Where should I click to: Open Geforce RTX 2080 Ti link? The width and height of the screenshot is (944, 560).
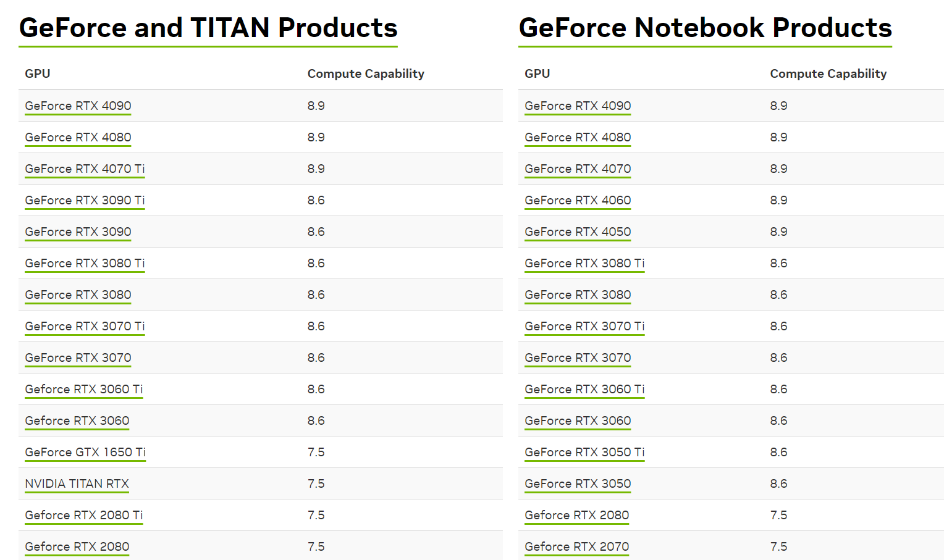click(83, 515)
